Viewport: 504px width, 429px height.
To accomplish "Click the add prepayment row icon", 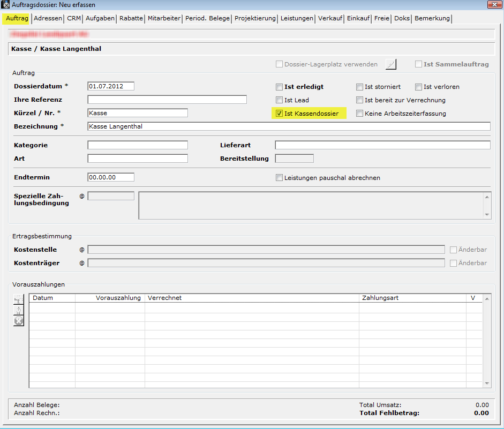I will click(19, 299).
